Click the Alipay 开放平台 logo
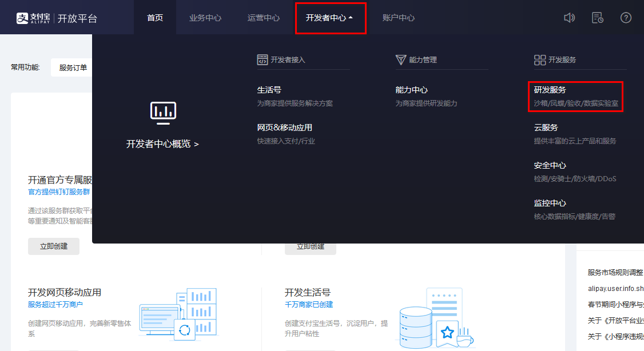Image resolution: width=644 pixels, height=351 pixels. pyautogui.click(x=57, y=18)
